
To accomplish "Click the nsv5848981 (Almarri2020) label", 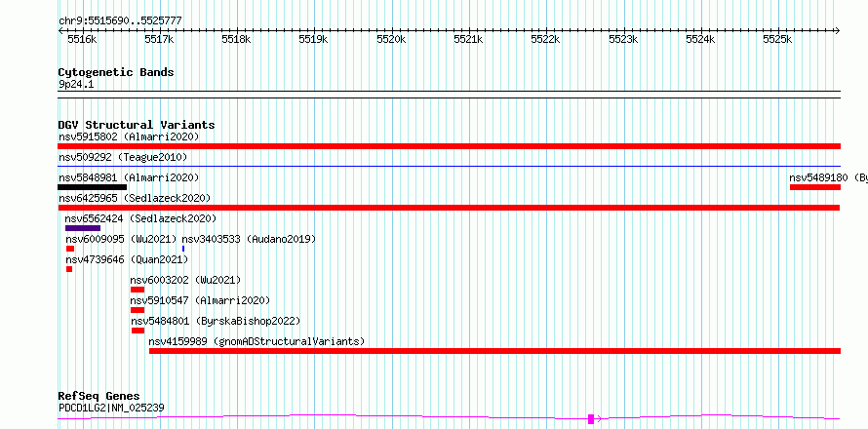I will [x=129, y=177].
